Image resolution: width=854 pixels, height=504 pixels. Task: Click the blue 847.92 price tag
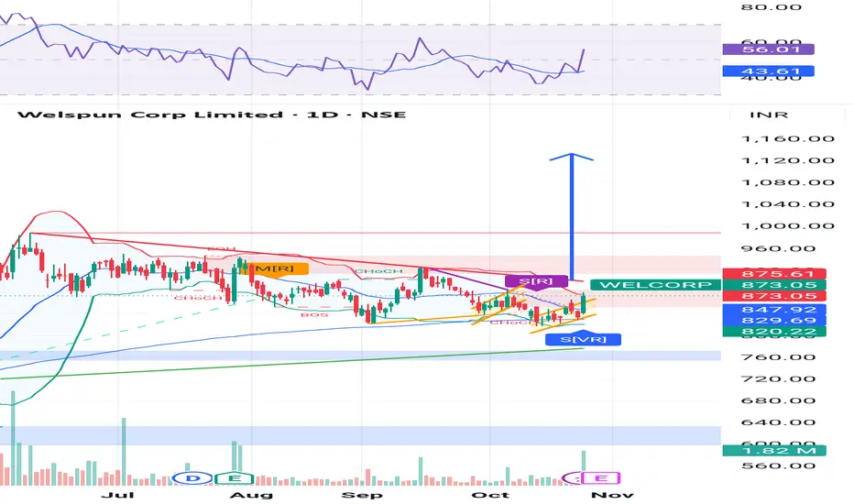tap(774, 310)
